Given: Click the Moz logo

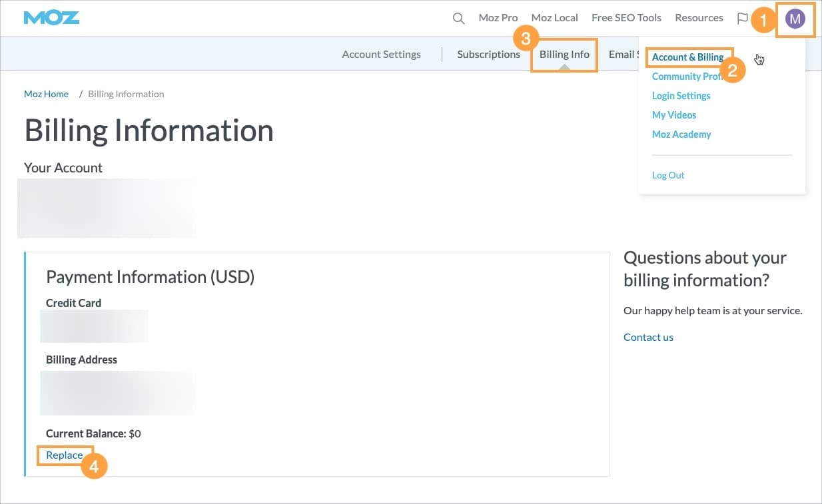Looking at the screenshot, I should (x=51, y=18).
